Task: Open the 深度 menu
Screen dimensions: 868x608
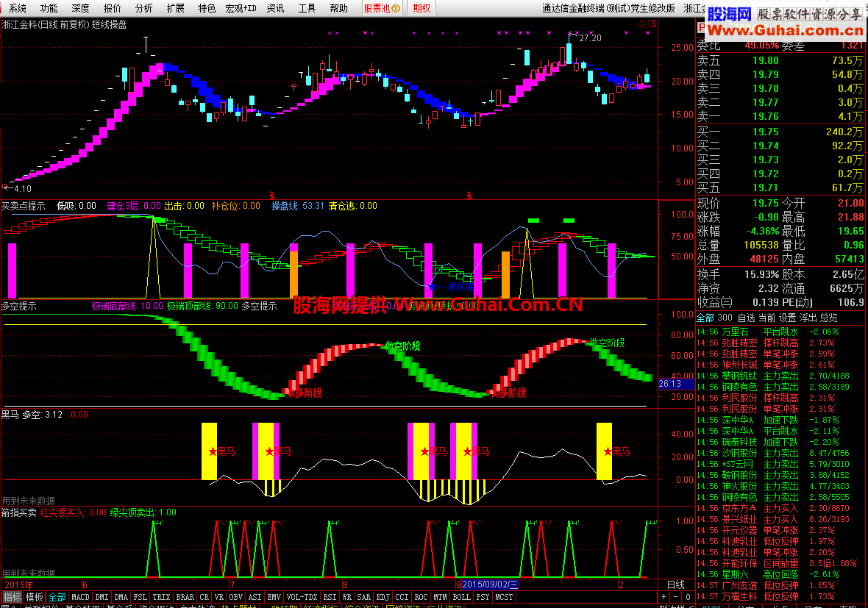Action: (x=80, y=8)
